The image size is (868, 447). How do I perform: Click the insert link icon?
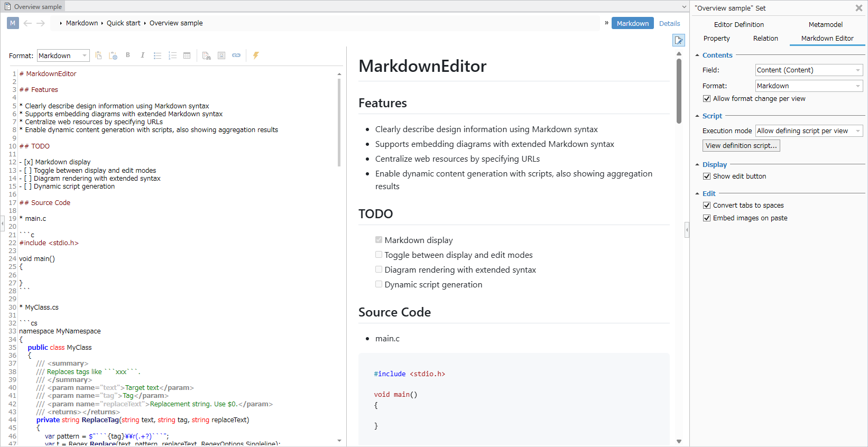pyautogui.click(x=236, y=55)
